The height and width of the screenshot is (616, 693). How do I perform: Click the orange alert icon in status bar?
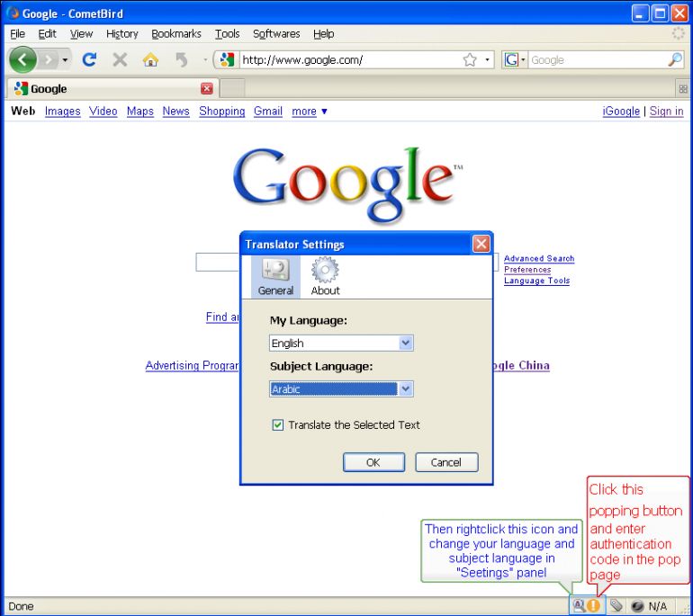[593, 606]
